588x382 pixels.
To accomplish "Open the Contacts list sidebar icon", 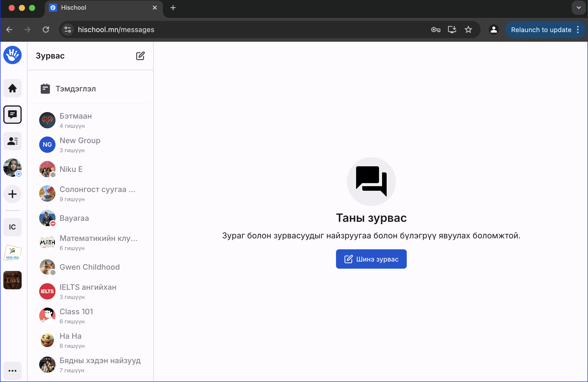I will pyautogui.click(x=12, y=141).
